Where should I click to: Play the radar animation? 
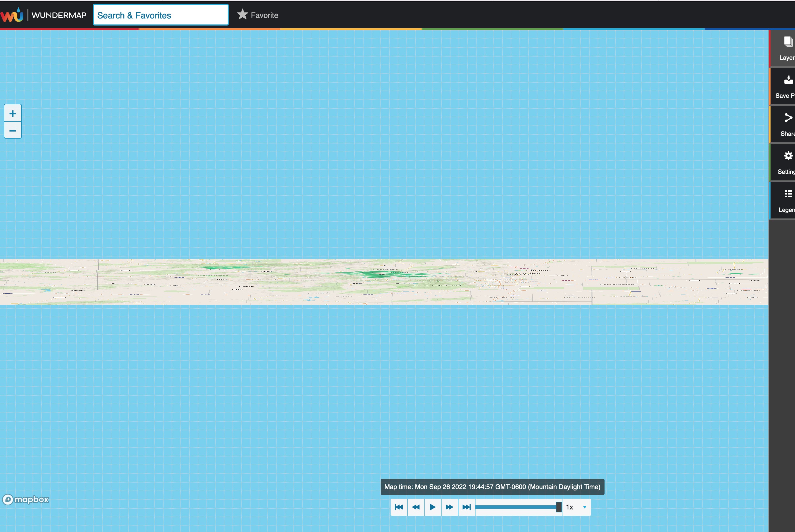433,507
